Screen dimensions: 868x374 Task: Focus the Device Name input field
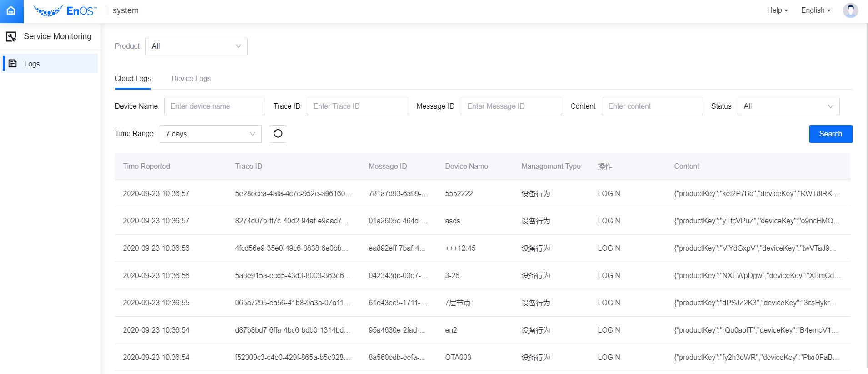(x=215, y=106)
